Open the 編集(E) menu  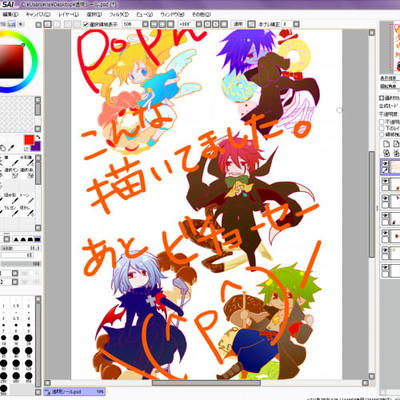point(10,15)
